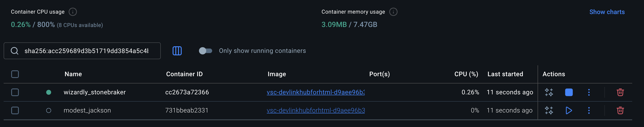Focus the container search field
This screenshot has height=127, width=644.
[x=86, y=51]
